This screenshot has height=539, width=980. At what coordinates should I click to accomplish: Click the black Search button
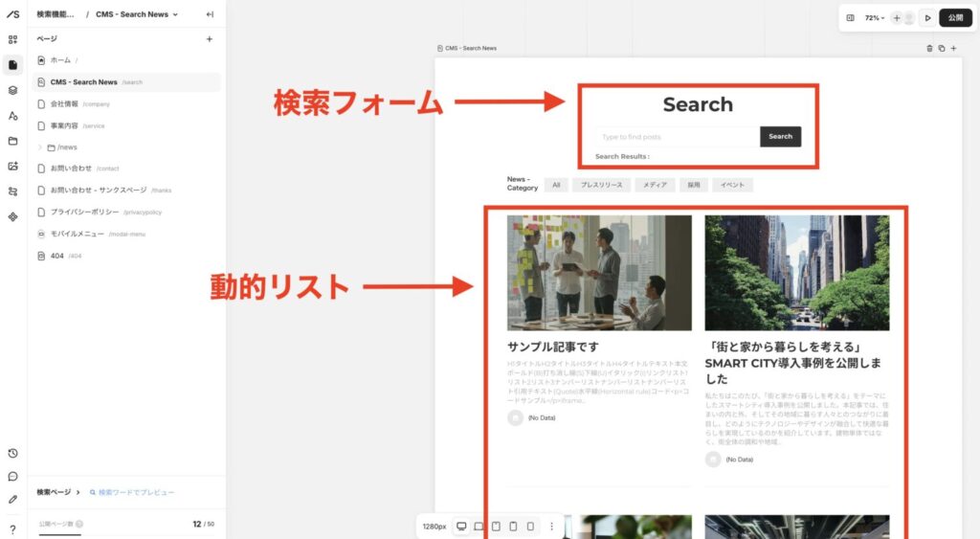(x=780, y=137)
